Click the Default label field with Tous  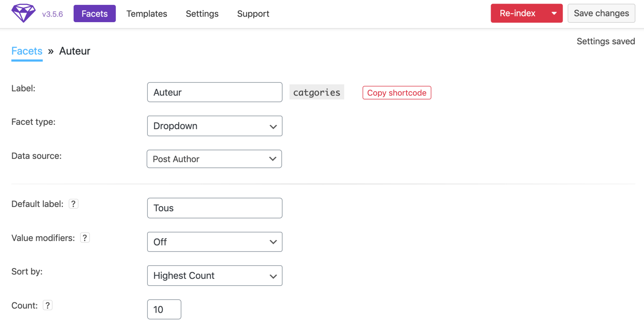215,208
